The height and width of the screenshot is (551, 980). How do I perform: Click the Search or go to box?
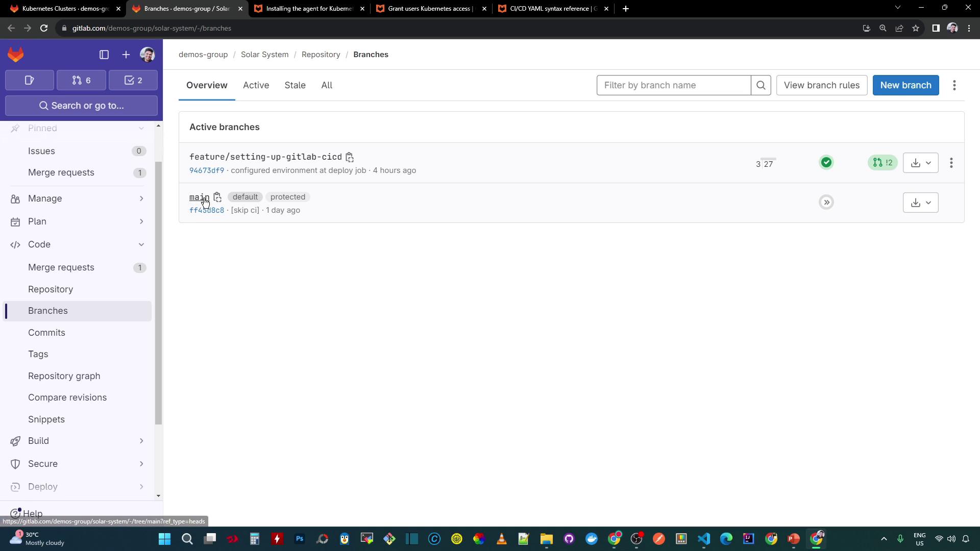(x=82, y=106)
